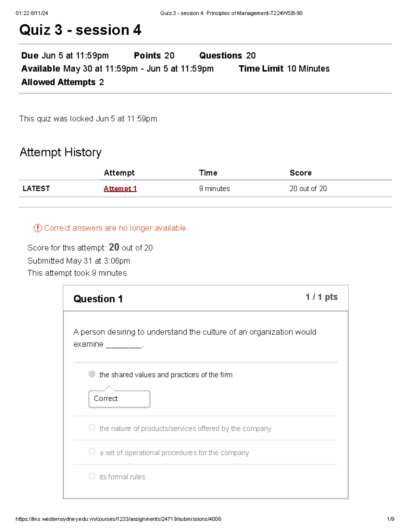Click the LATEST row label
Screen dimensions: 411x532
click(36, 189)
